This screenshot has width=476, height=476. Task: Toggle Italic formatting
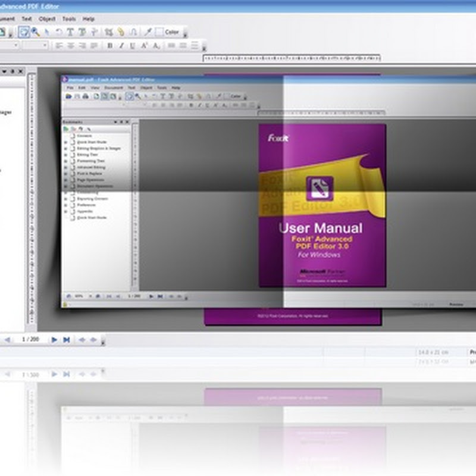[x=121, y=45]
